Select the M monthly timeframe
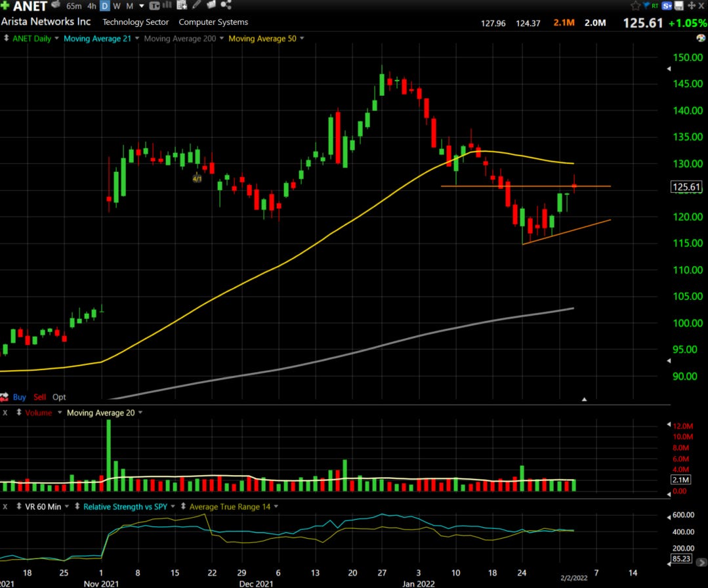Viewport: 708px width, 588px height. (x=129, y=6)
